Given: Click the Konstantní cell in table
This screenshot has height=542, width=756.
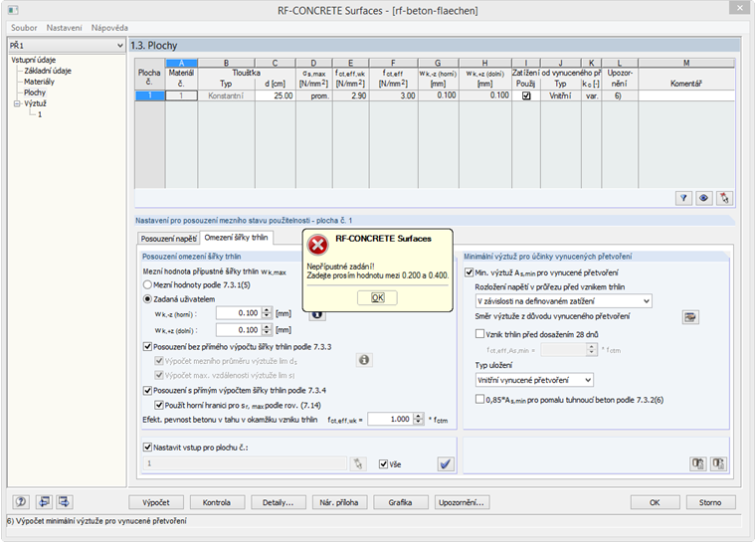Looking at the screenshot, I should pos(226,95).
